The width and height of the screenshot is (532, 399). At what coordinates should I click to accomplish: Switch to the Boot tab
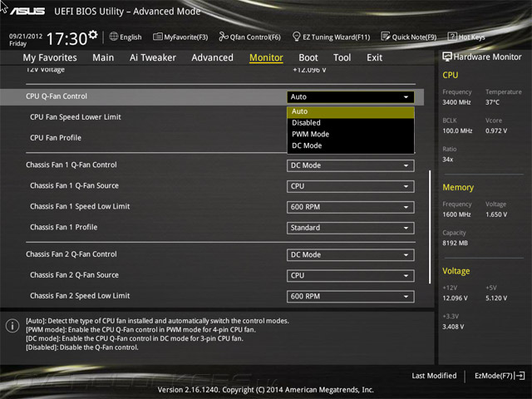click(x=308, y=57)
